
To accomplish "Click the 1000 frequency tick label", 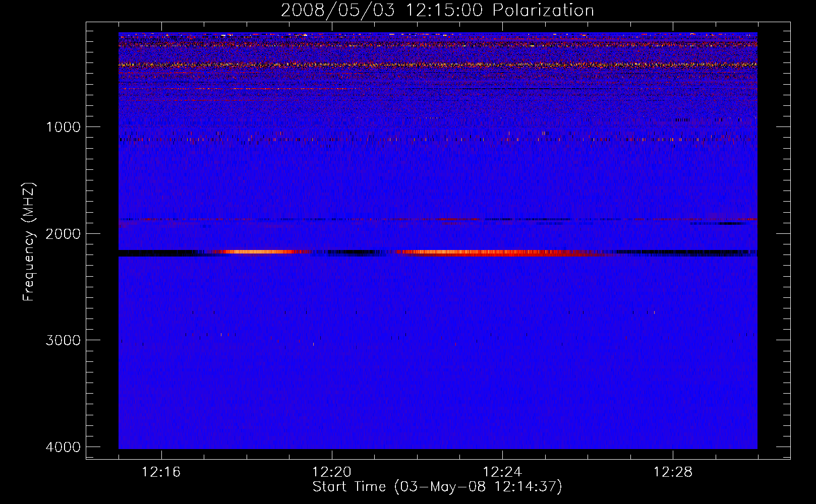I will (x=63, y=127).
